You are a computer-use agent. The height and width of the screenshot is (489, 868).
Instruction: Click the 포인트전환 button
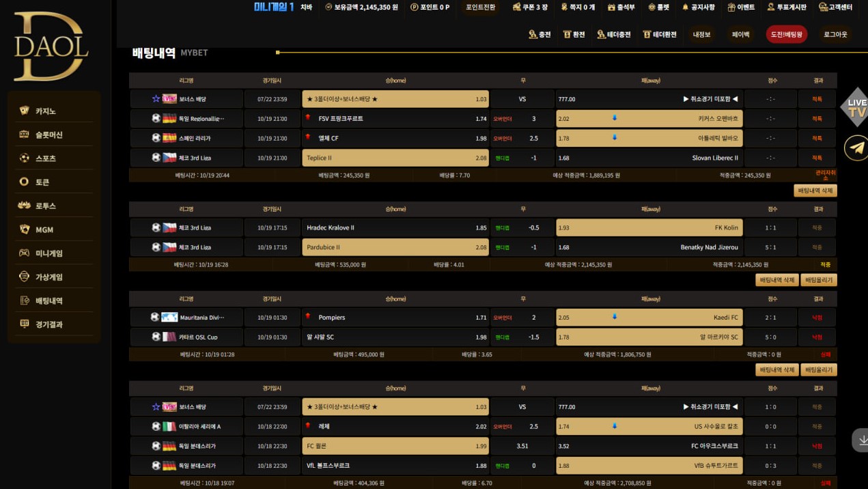pos(480,7)
